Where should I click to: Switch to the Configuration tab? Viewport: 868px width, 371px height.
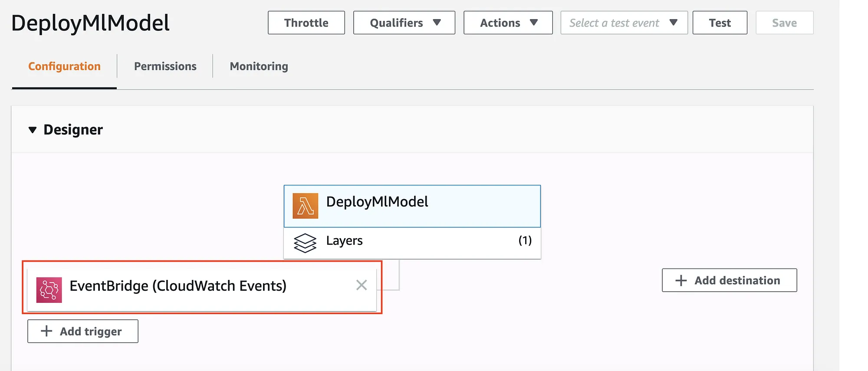[x=64, y=66]
